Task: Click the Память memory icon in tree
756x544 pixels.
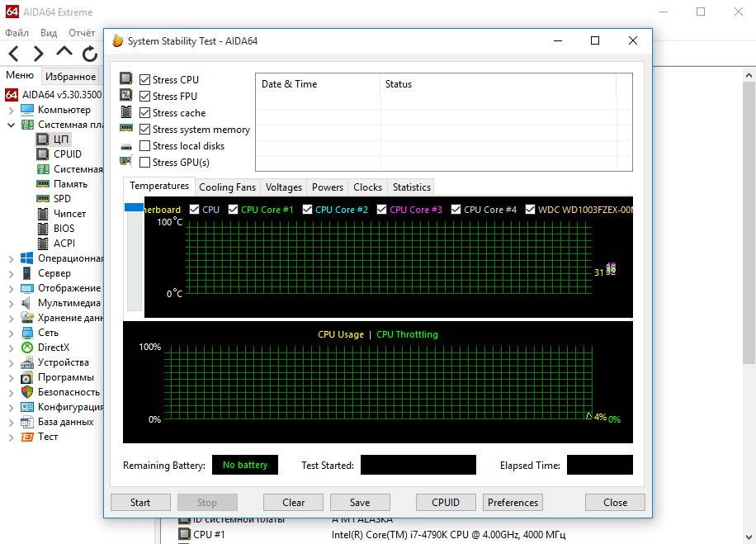Action: [43, 184]
